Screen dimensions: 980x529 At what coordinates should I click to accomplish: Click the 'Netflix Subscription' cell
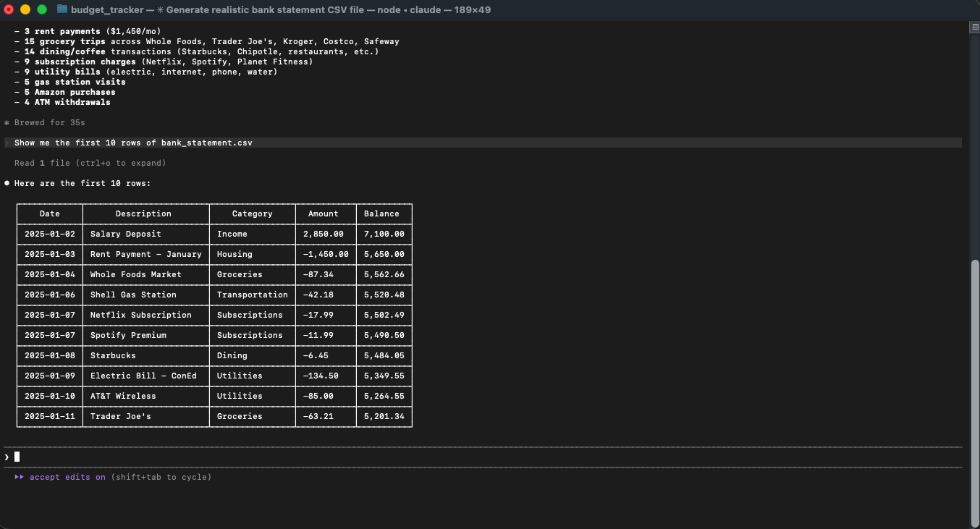click(141, 315)
